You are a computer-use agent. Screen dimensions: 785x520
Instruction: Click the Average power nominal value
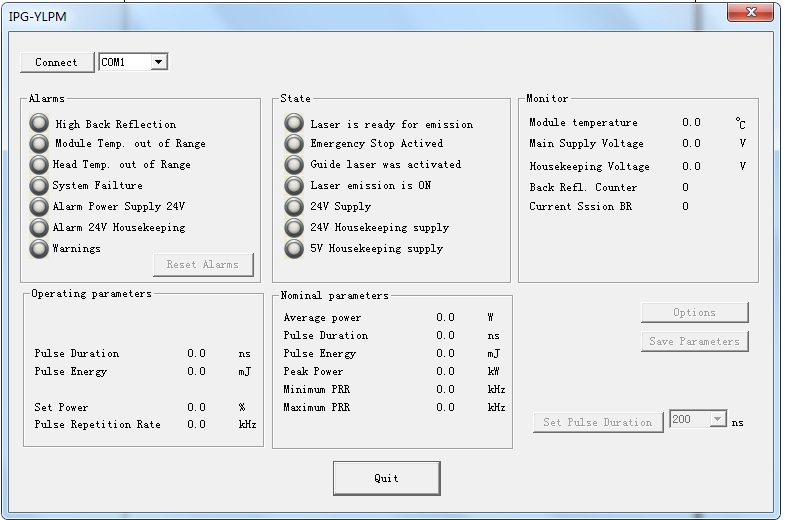[x=446, y=317]
